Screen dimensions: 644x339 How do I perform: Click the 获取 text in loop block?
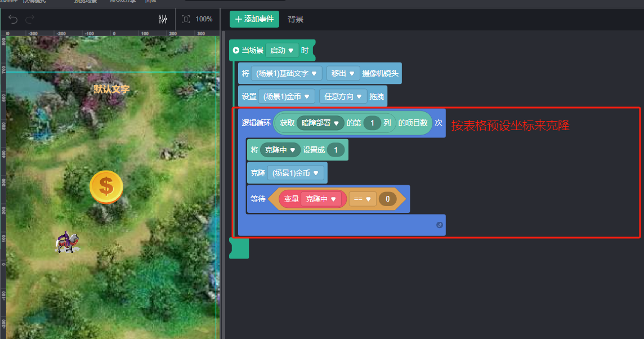pyautogui.click(x=287, y=123)
